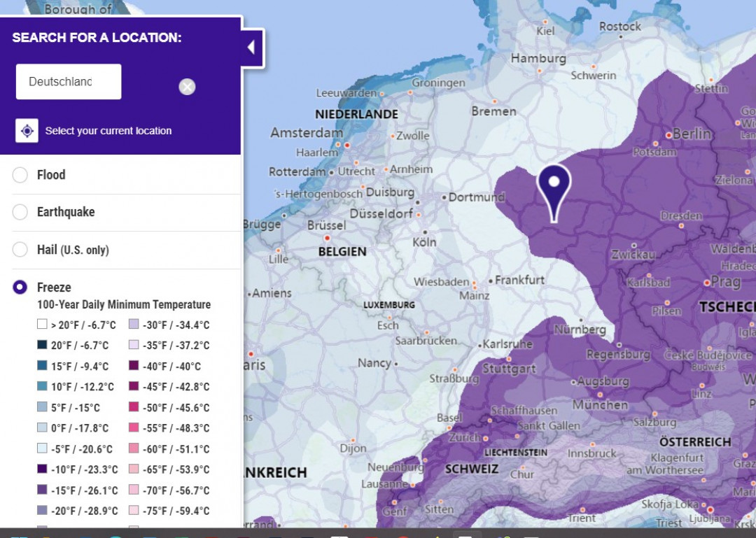756x538 pixels.
Task: Collapse the search panel with the left arrow
Action: 251,48
